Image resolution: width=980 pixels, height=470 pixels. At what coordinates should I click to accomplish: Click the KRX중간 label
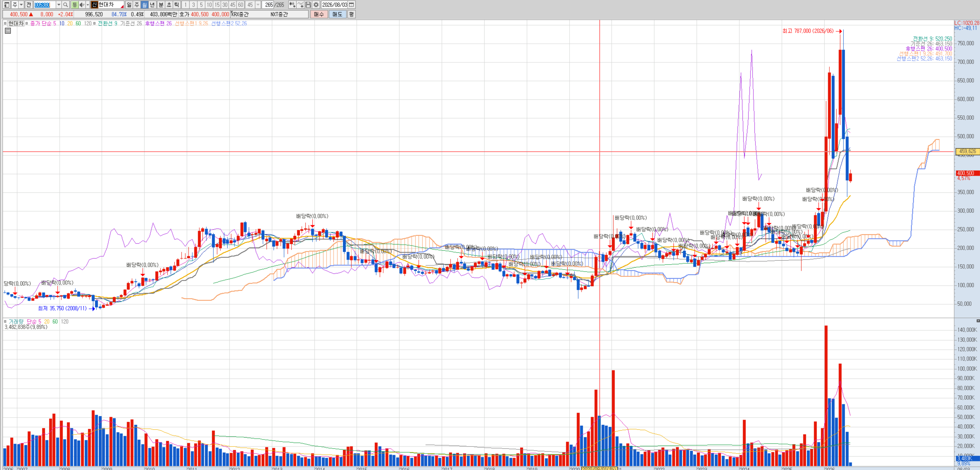(240, 15)
